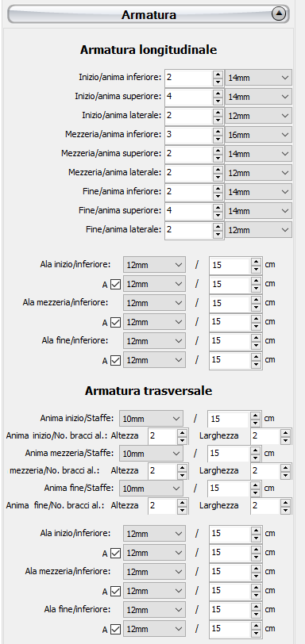The height and width of the screenshot is (644, 305).
Task: Decrease Anima fine Larghezza bracci count
Action: tap(286, 510)
